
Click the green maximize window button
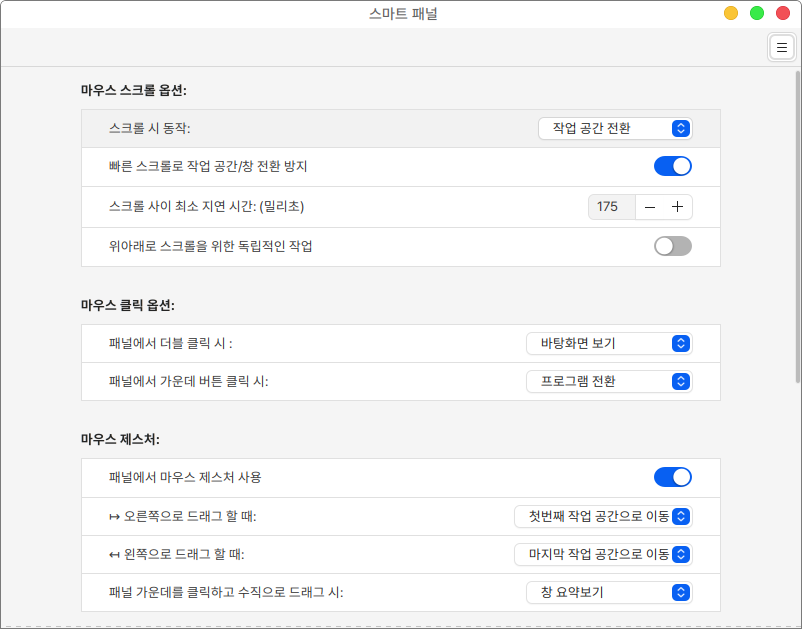pos(757,13)
